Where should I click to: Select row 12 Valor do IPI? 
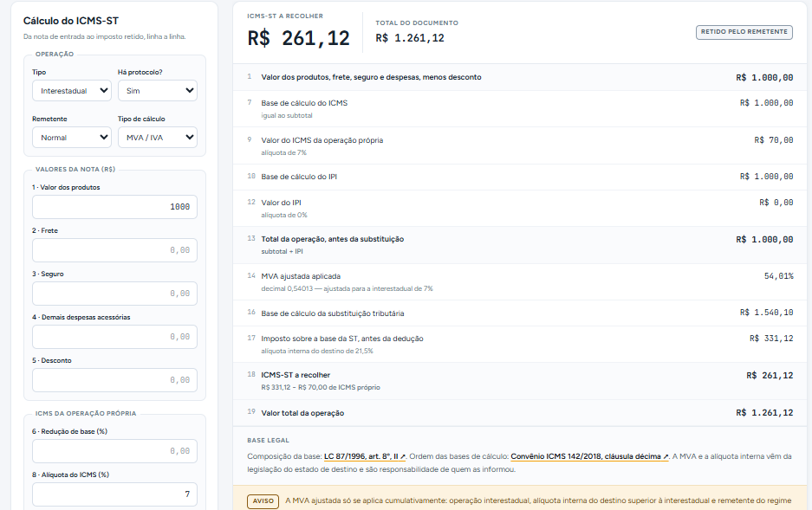[x=522, y=208]
